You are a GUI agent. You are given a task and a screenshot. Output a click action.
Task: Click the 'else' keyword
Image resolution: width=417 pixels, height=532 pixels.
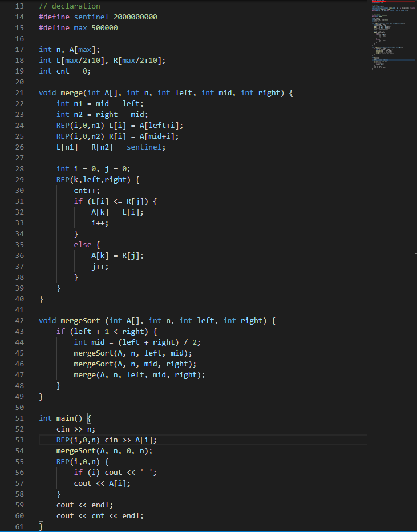point(83,245)
